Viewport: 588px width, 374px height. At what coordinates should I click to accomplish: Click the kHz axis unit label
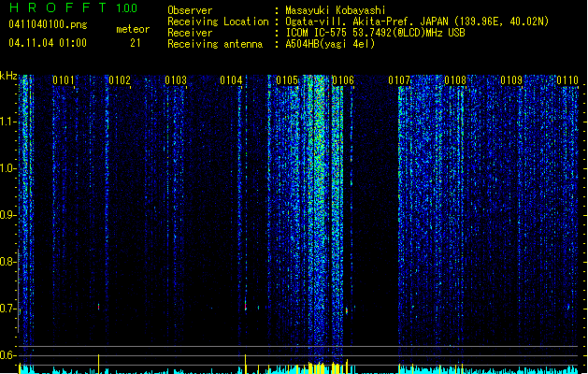point(8,76)
